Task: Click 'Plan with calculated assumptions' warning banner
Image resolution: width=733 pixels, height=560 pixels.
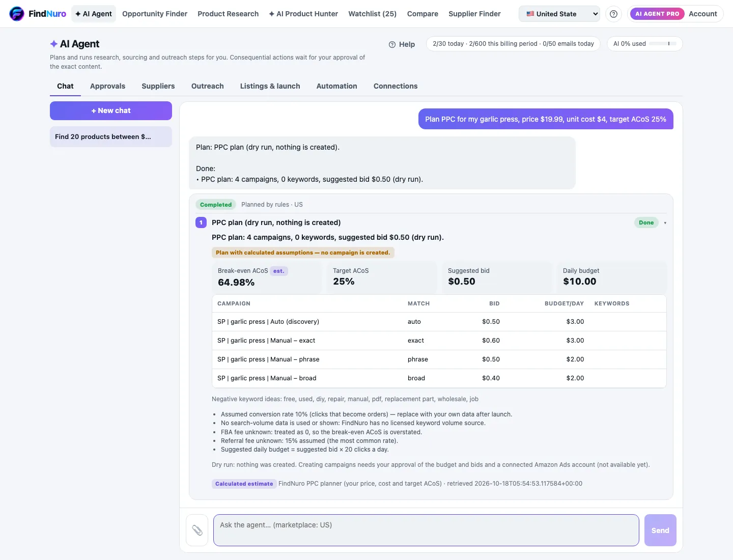Action: (303, 253)
